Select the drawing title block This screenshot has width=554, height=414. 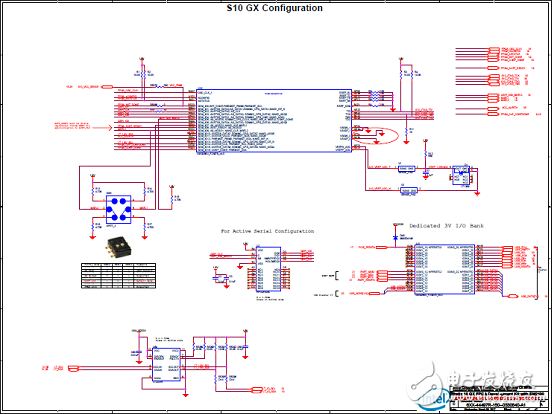click(499, 398)
